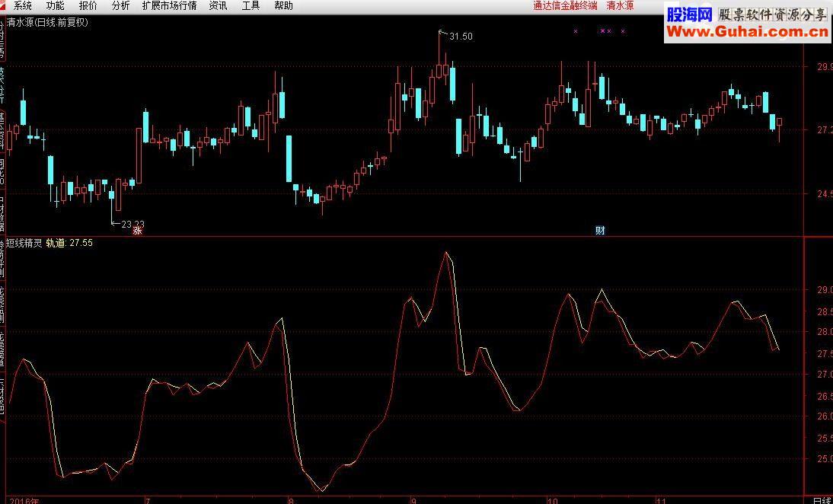This screenshot has height=504, width=833.
Task: Select the 清水源(日线.前复权) chart header
Action: point(47,22)
